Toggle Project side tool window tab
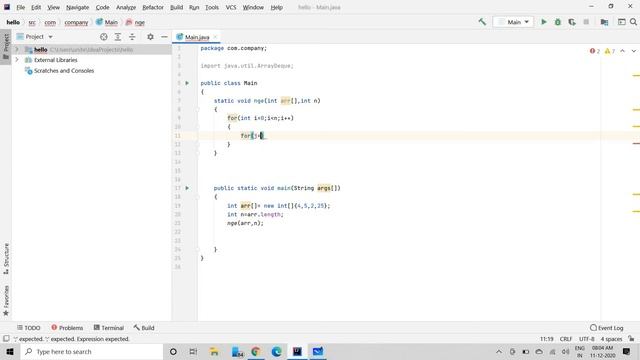The width and height of the screenshot is (640, 360). click(6, 46)
